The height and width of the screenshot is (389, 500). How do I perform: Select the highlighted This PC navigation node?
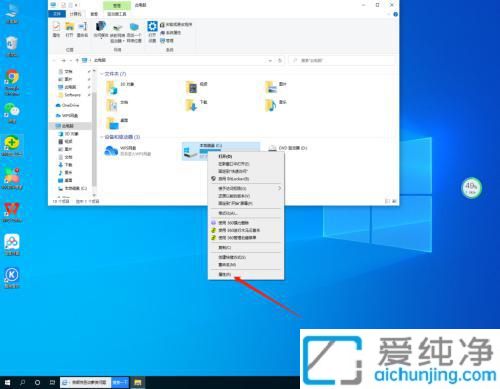[x=70, y=126]
